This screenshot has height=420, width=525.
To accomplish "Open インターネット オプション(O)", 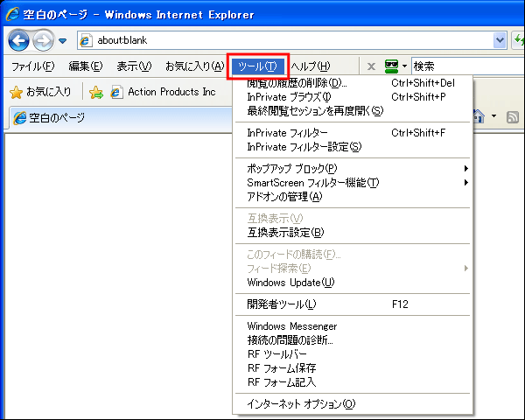I will [x=353, y=404].
